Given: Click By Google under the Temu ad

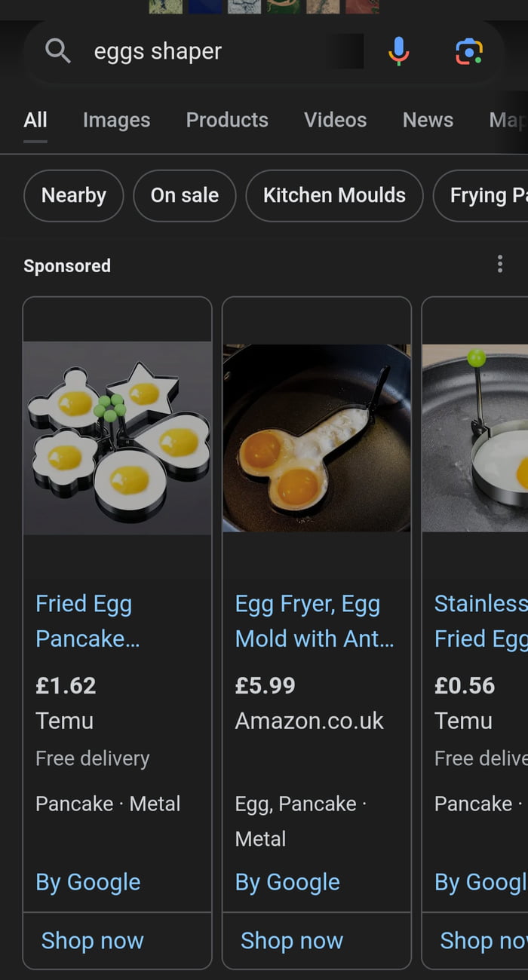Looking at the screenshot, I should [87, 881].
